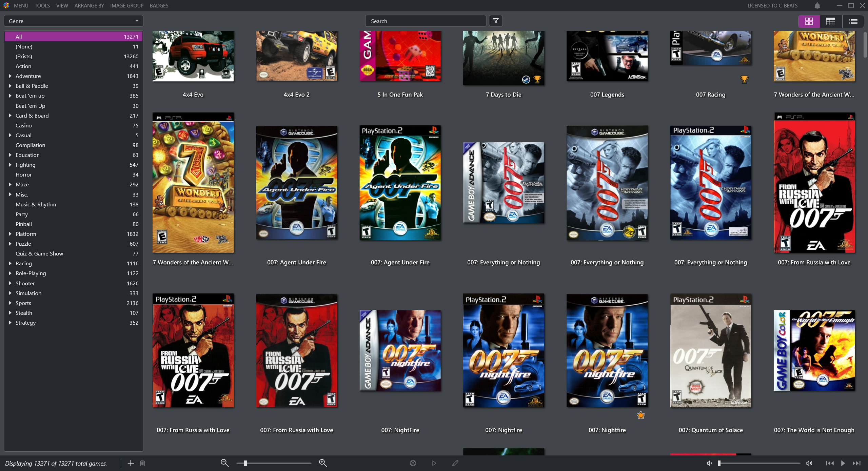Add a new game with plus icon
The image size is (868, 471).
pyautogui.click(x=131, y=463)
